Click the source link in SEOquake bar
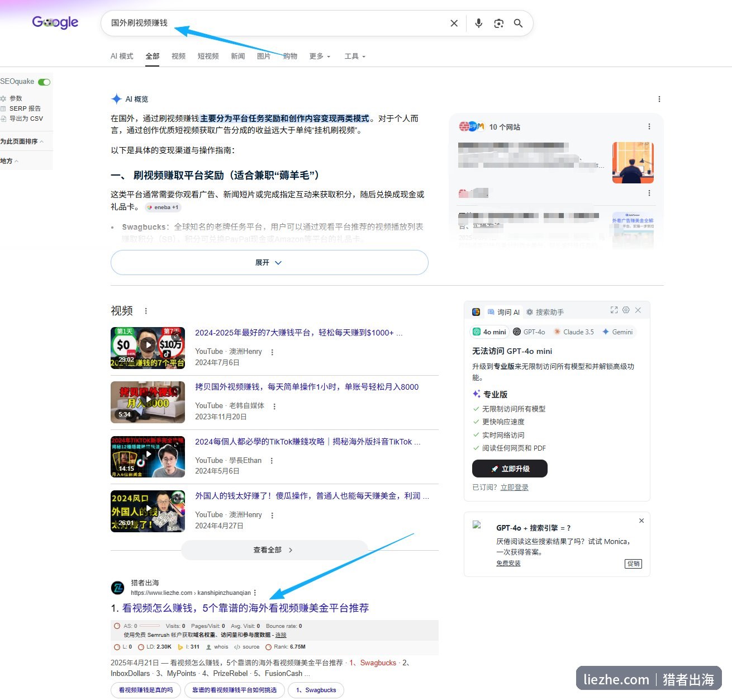 point(247,647)
